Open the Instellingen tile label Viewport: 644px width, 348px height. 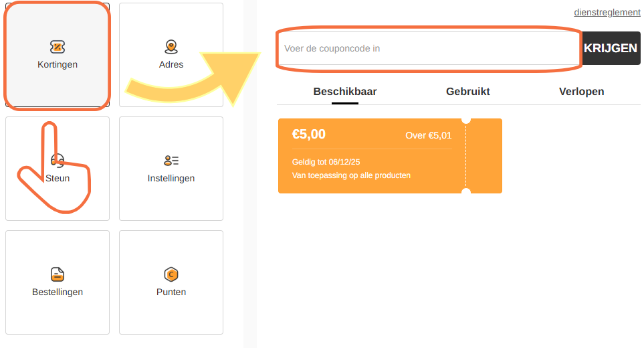tap(171, 179)
